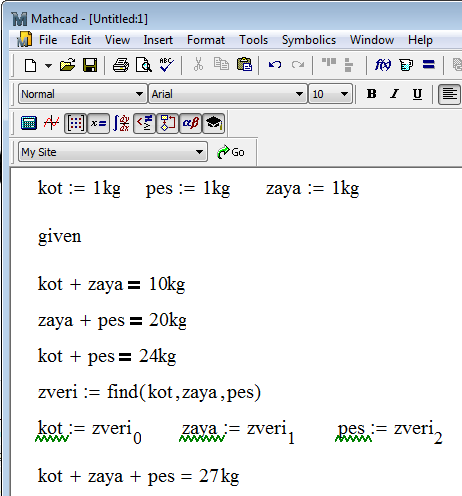Click equation 'kot + pes = 24kg'
The width and height of the screenshot is (462, 496).
point(107,356)
